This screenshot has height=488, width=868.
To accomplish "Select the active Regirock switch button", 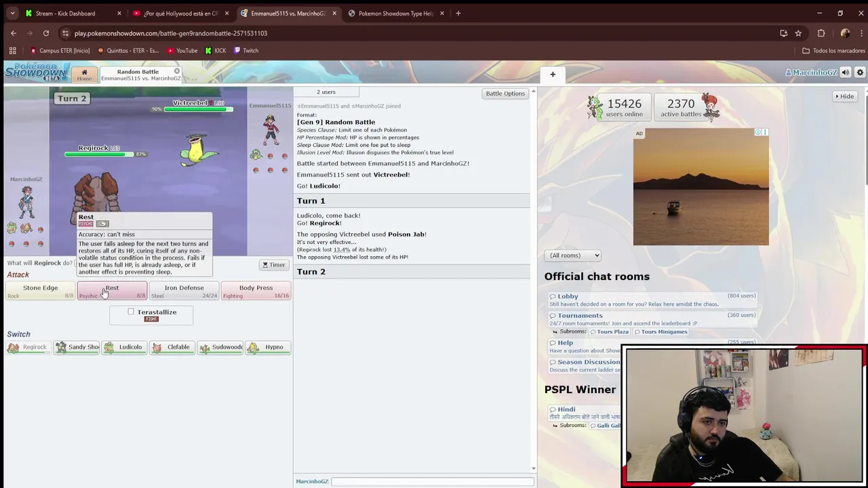I will [x=28, y=347].
